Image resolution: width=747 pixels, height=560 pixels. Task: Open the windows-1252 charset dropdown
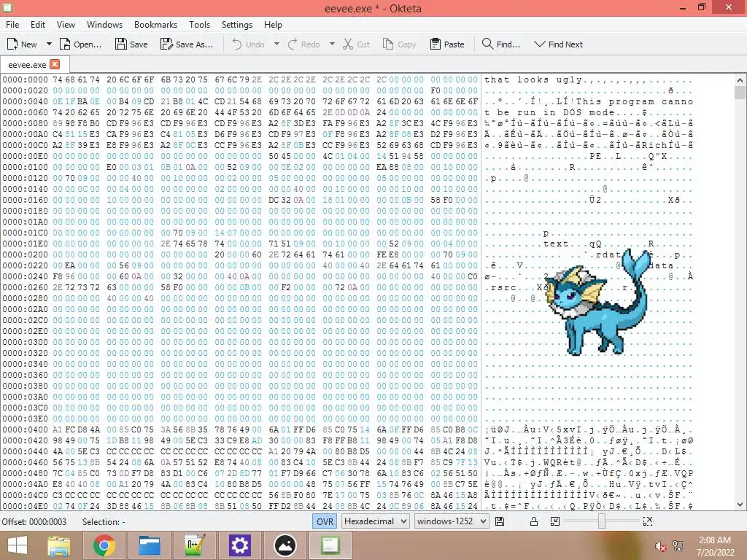(x=452, y=521)
